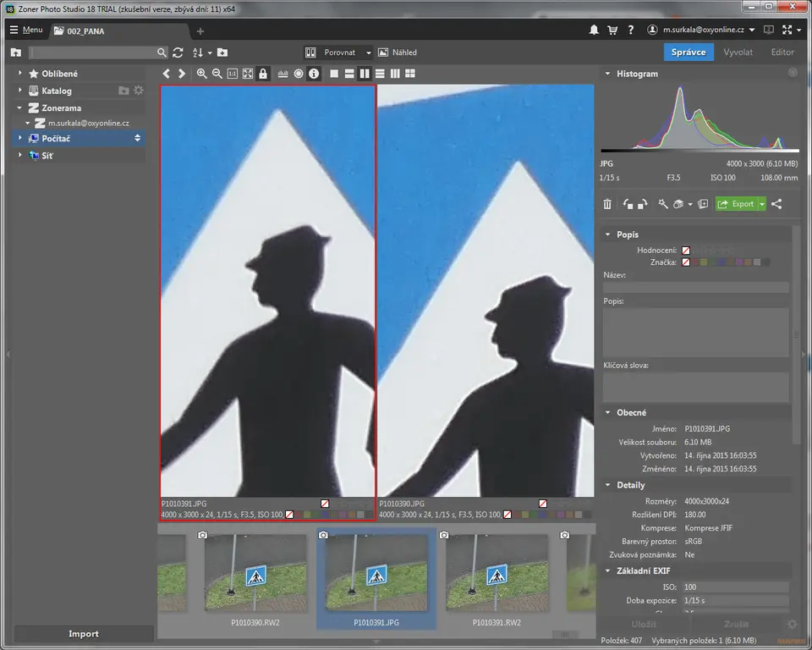Click the share icon next to Export
The height and width of the screenshot is (650, 812).
[x=776, y=204]
